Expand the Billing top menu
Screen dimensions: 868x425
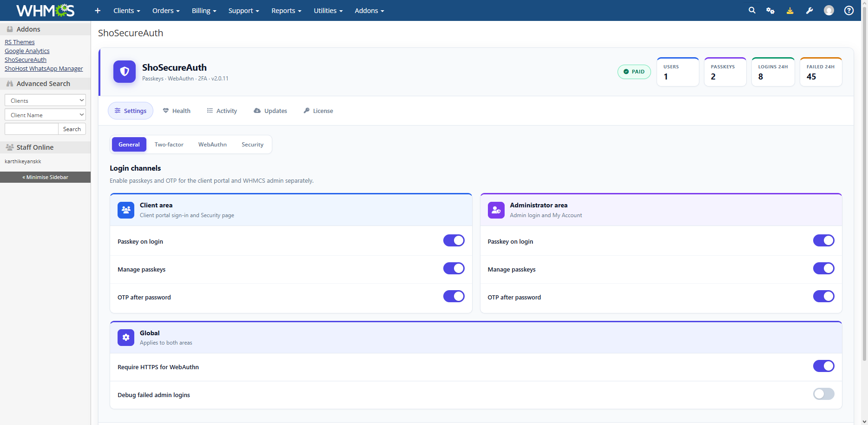click(204, 11)
